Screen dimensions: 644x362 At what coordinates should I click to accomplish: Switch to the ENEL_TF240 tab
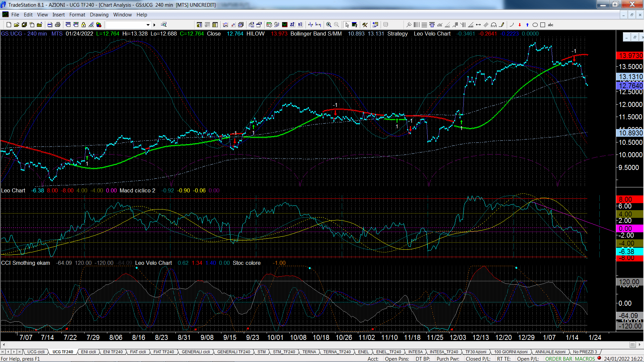click(389, 352)
